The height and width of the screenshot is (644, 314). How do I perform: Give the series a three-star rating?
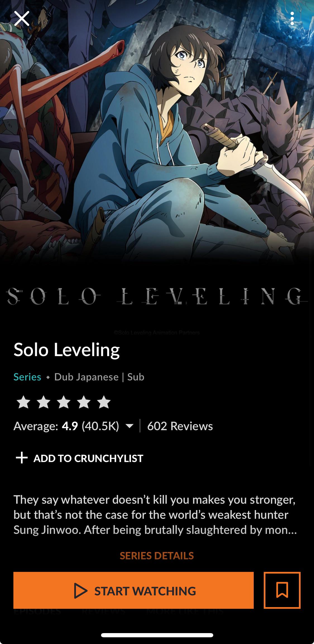click(64, 402)
